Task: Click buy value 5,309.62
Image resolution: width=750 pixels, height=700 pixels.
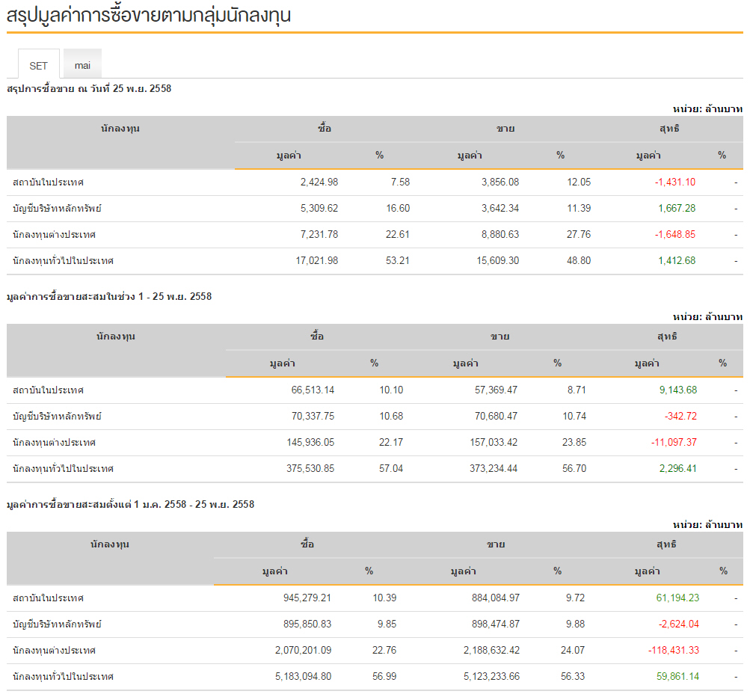Action: pos(319,209)
